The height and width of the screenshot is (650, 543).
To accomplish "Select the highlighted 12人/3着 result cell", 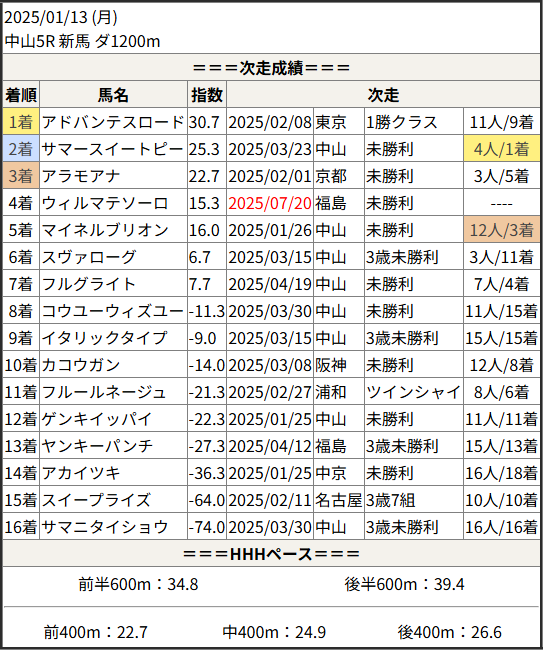I will (x=502, y=229).
